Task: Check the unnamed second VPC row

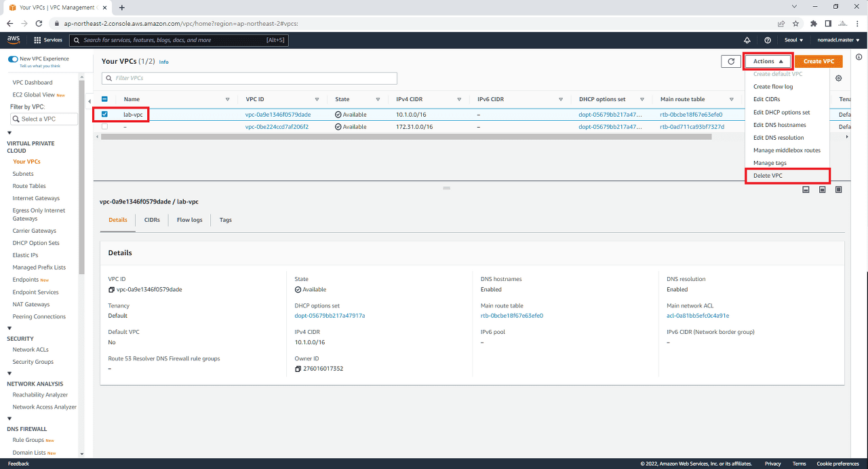Action: tap(104, 126)
